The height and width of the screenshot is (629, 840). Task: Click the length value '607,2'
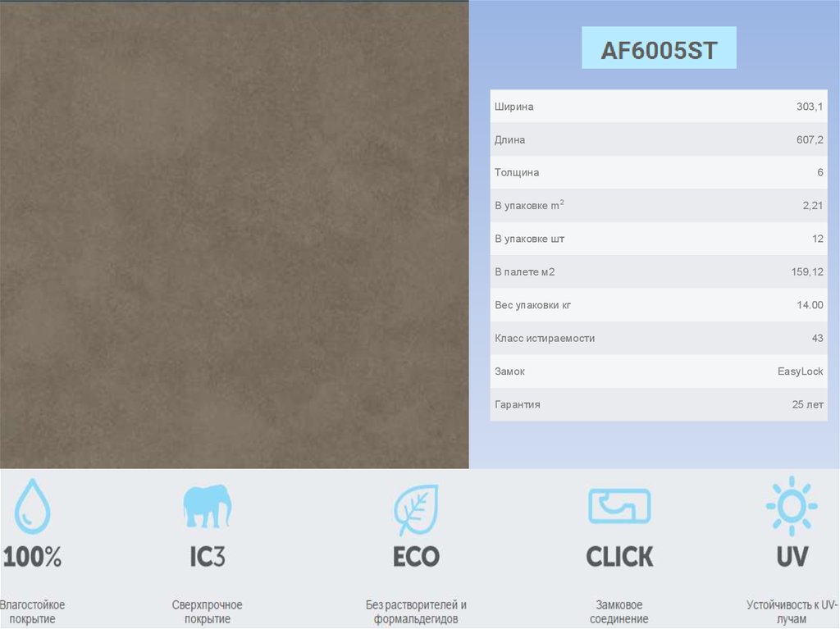(x=810, y=140)
